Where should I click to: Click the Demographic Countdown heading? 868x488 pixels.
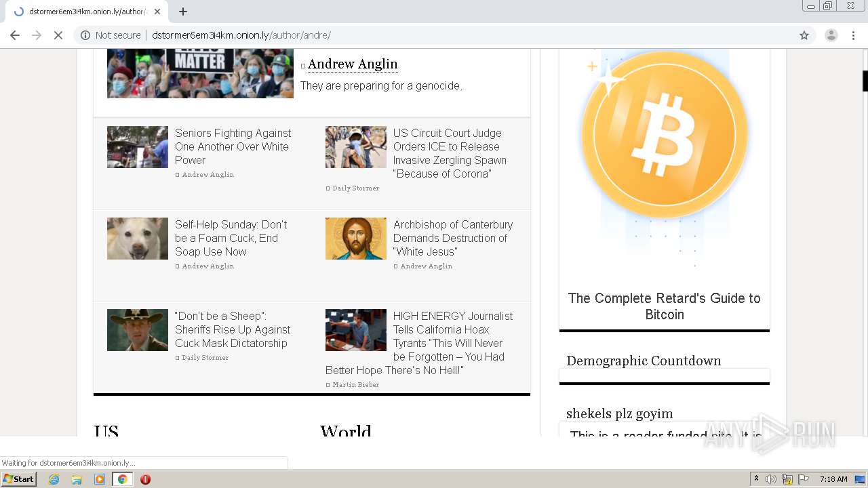tap(644, 361)
